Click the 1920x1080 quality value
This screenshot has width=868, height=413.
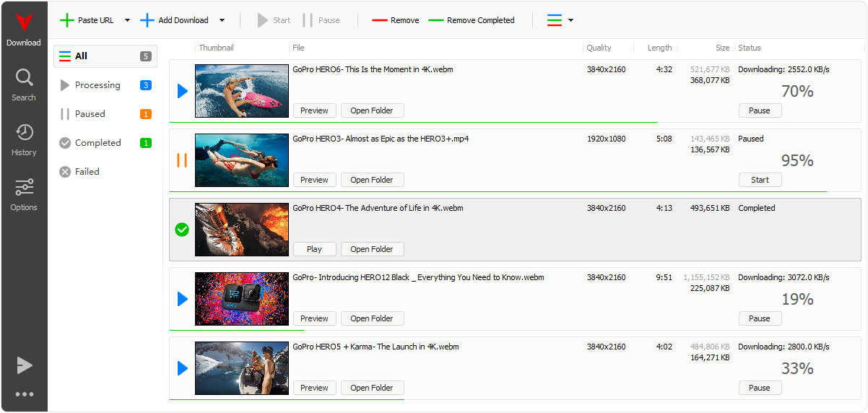click(x=606, y=139)
